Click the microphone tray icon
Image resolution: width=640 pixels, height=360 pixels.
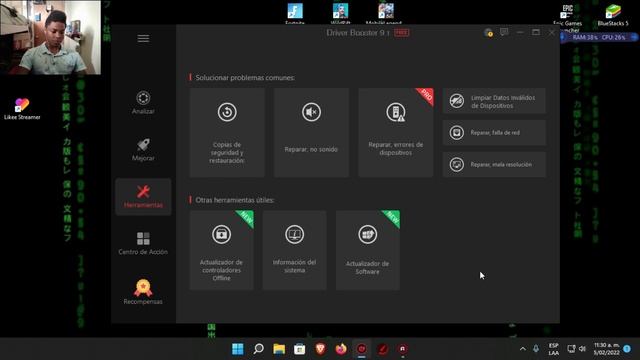coord(536,349)
